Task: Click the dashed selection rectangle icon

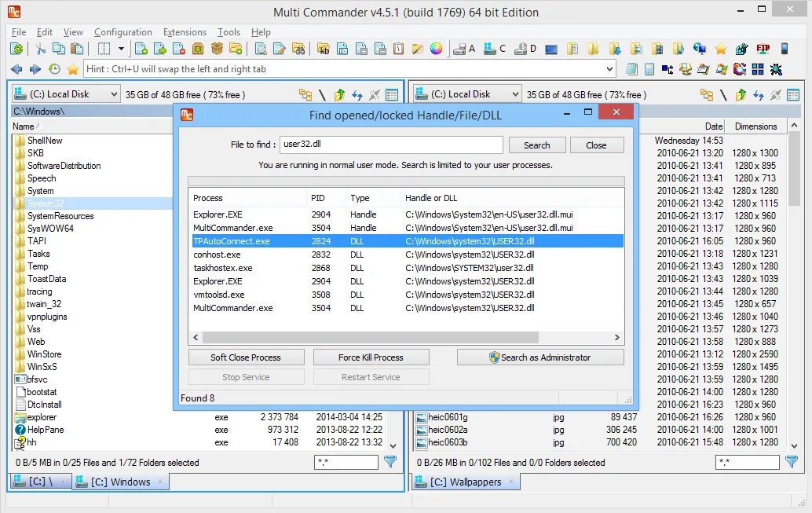Action: pyautogui.click(x=104, y=49)
